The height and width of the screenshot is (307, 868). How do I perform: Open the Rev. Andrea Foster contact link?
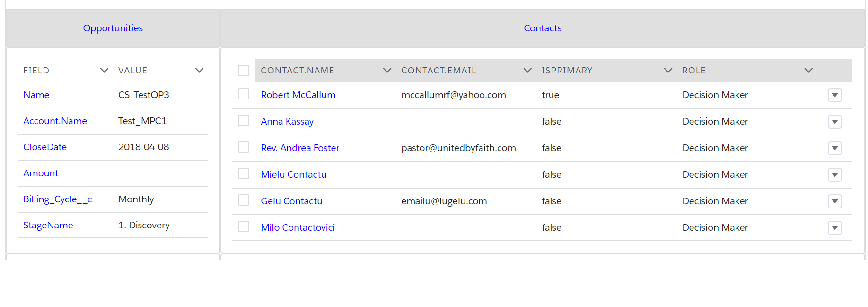point(300,148)
